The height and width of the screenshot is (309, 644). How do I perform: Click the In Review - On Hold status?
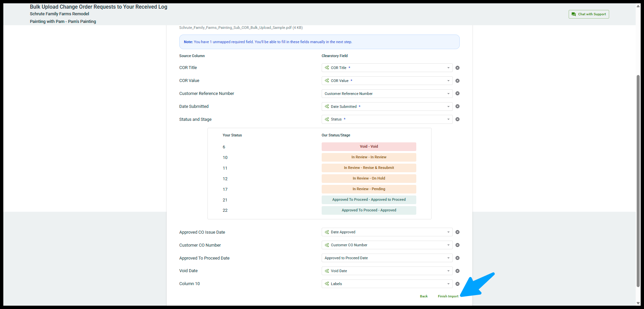[x=369, y=179]
